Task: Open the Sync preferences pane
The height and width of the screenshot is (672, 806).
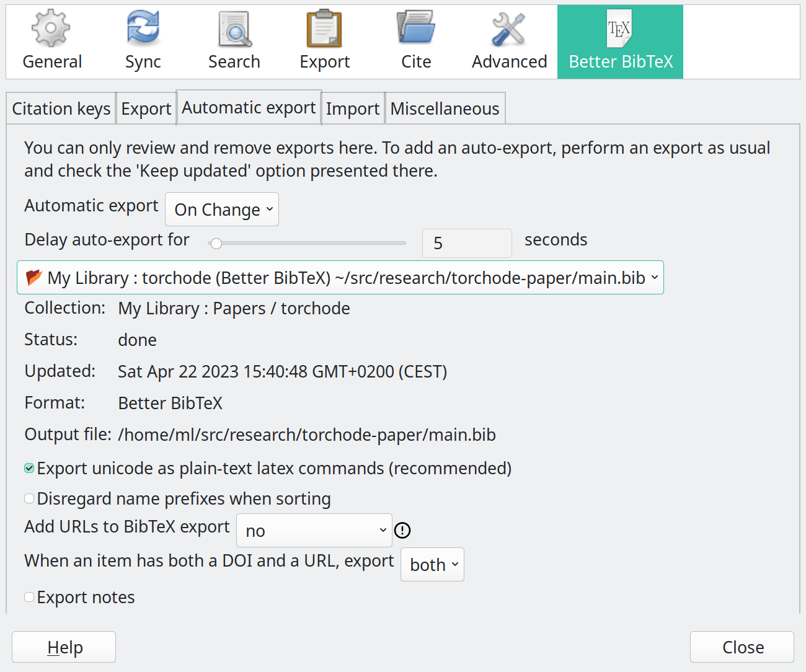Action: [x=143, y=42]
